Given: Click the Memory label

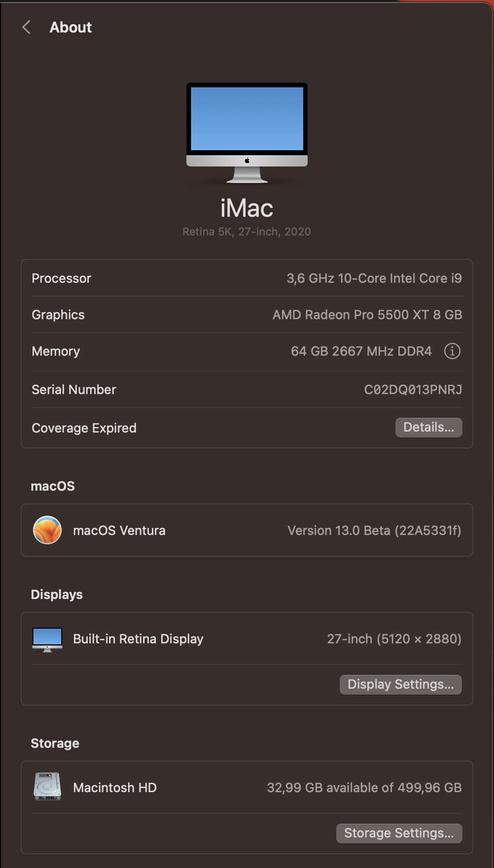Looking at the screenshot, I should (56, 351).
